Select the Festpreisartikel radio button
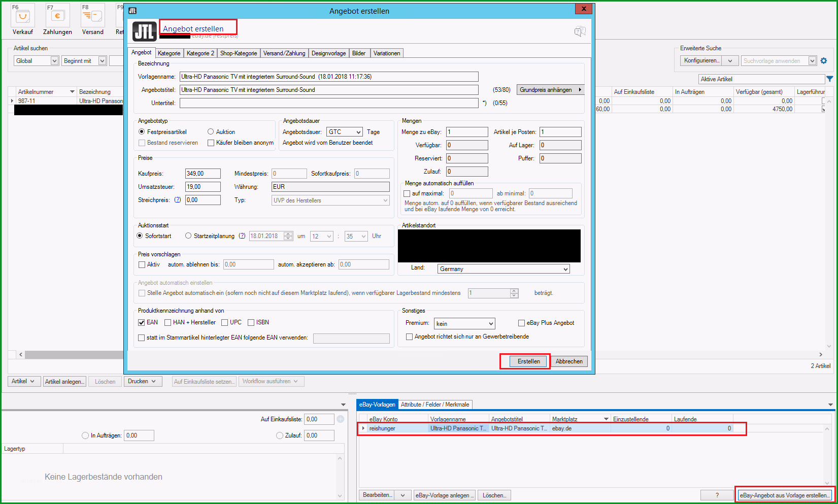Screen dimensions: 838x504 [x=142, y=131]
